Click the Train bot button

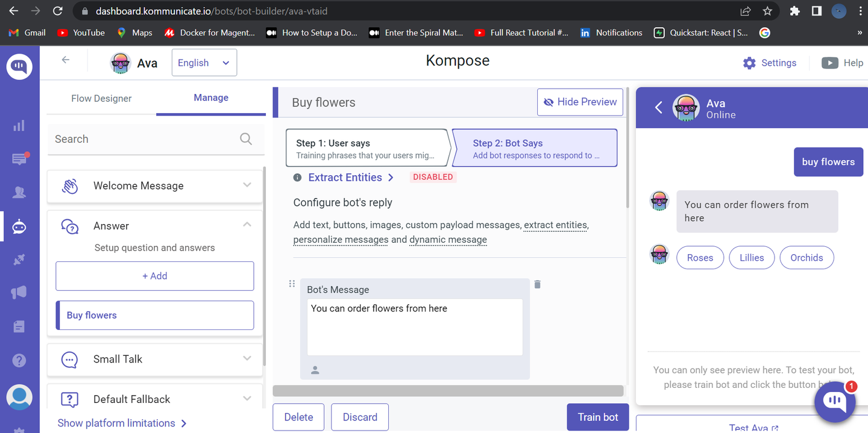click(597, 417)
